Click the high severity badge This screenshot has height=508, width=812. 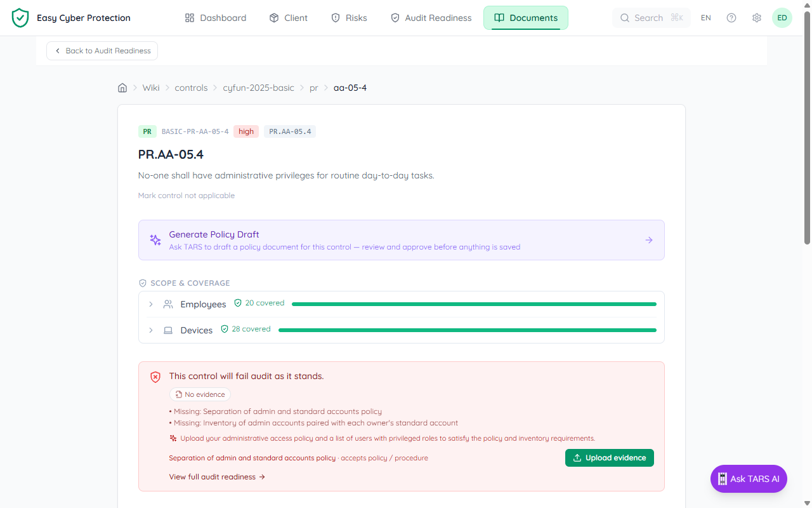[246, 131]
